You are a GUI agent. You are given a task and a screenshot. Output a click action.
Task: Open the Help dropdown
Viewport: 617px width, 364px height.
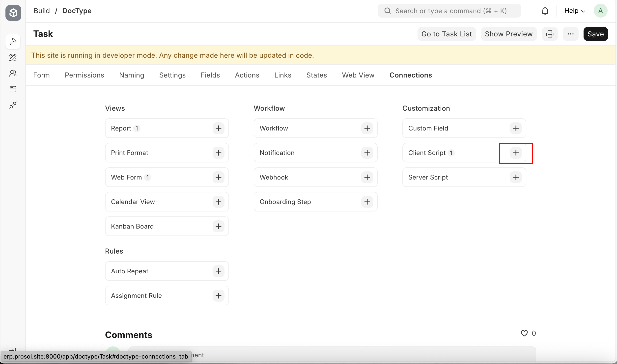(575, 11)
